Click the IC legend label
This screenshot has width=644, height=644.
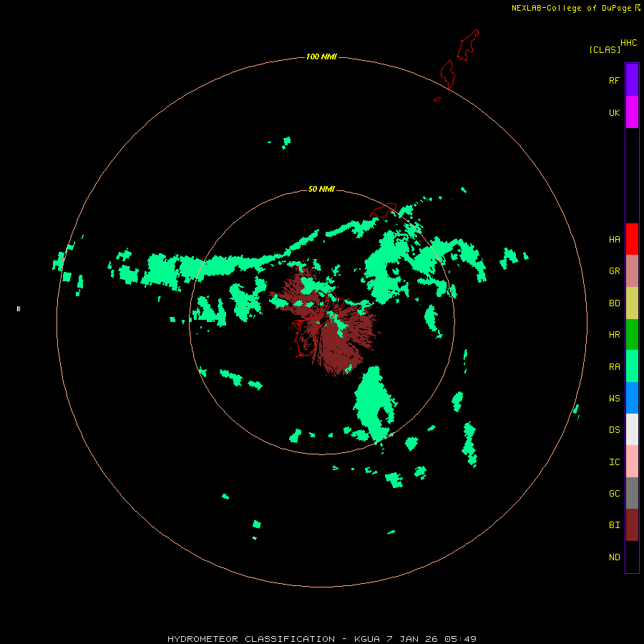coord(614,462)
